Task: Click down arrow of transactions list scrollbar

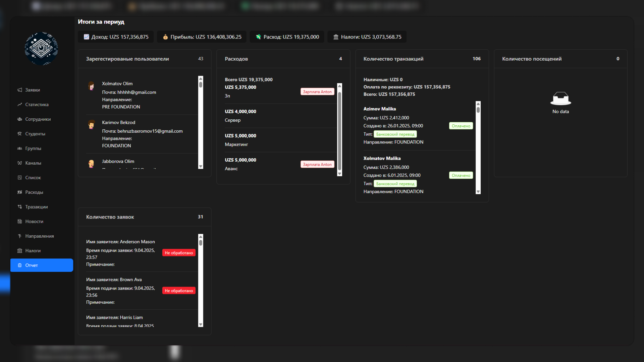Action: pos(478,192)
